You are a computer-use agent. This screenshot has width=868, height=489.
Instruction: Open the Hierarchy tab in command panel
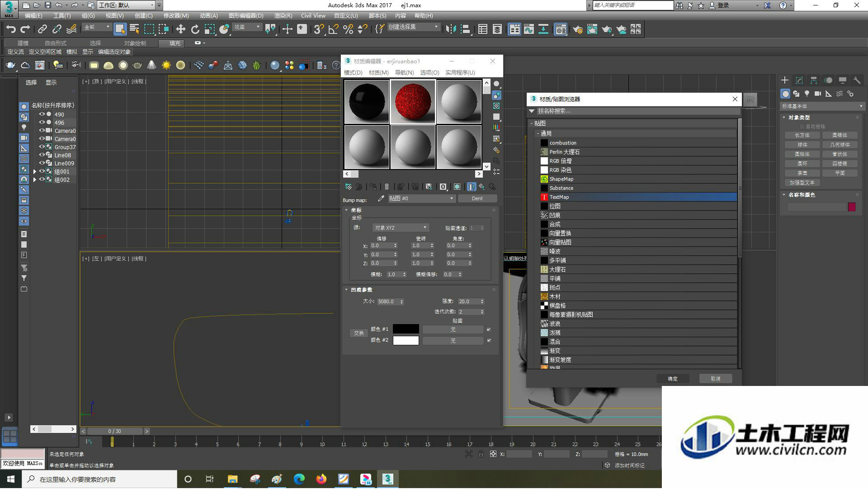coord(814,80)
